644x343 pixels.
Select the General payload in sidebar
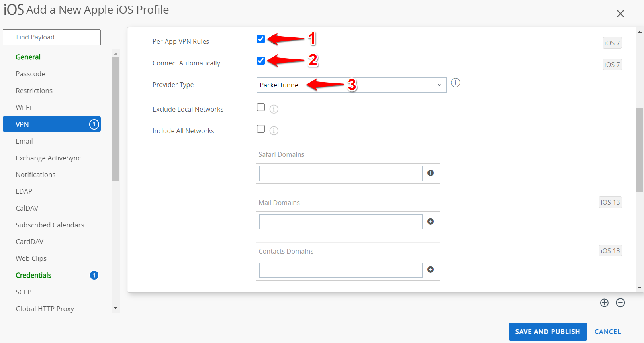(x=28, y=57)
